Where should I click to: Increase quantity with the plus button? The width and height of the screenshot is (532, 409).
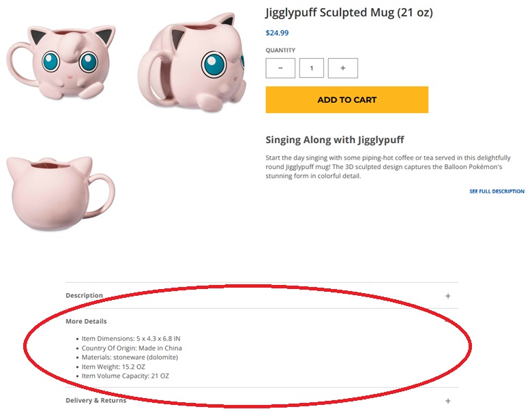[342, 68]
